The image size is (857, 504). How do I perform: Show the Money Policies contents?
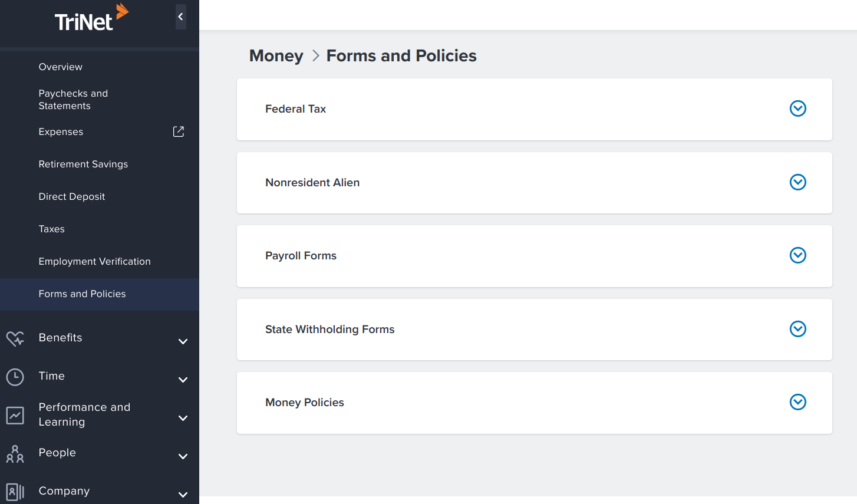pos(798,402)
